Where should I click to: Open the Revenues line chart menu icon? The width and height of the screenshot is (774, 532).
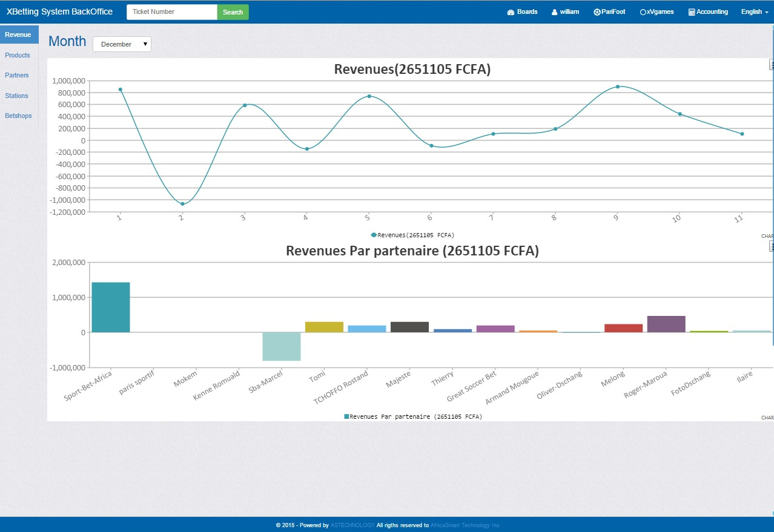[772, 64]
